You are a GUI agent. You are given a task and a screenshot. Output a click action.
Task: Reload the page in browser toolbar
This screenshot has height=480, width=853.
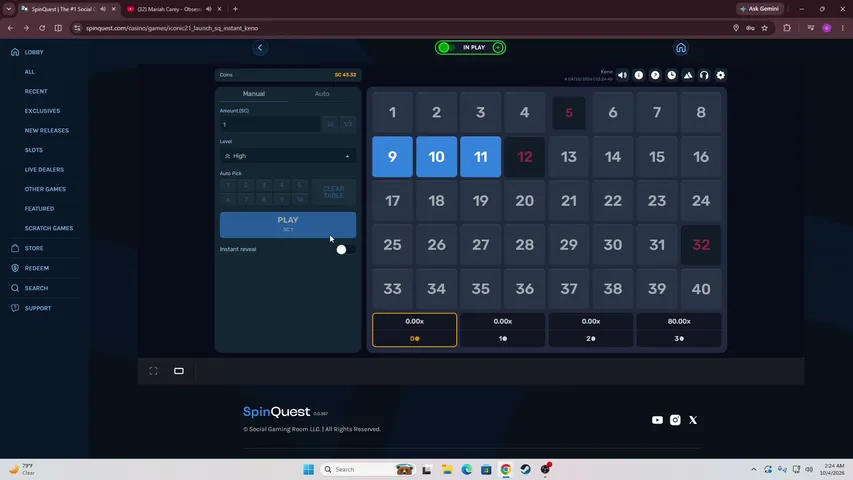[x=42, y=28]
